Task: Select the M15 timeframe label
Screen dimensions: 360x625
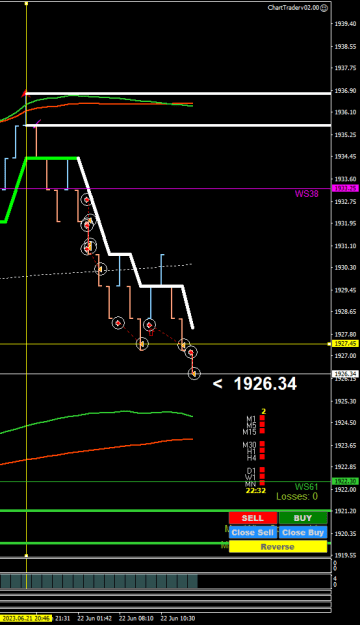Action: (x=250, y=431)
